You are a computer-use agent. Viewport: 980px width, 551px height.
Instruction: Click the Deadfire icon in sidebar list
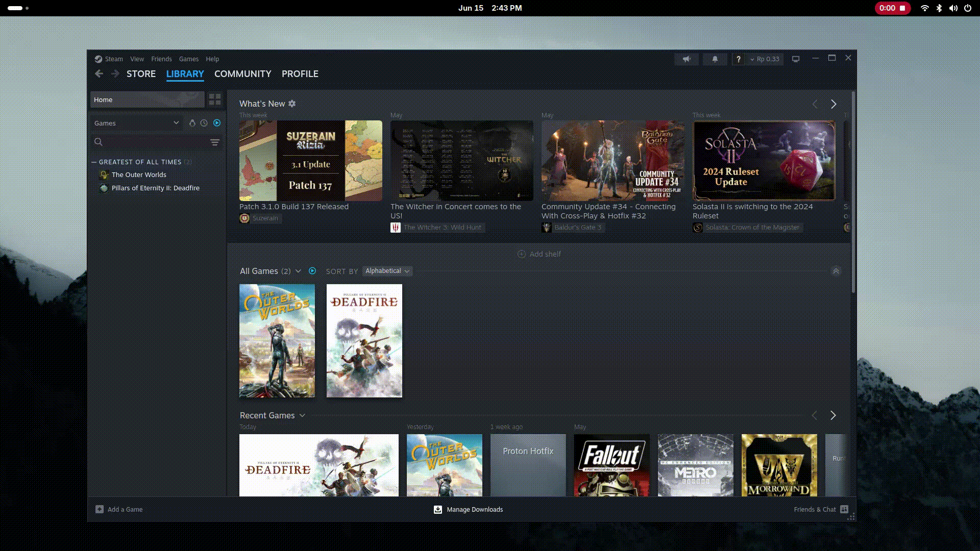pyautogui.click(x=104, y=188)
